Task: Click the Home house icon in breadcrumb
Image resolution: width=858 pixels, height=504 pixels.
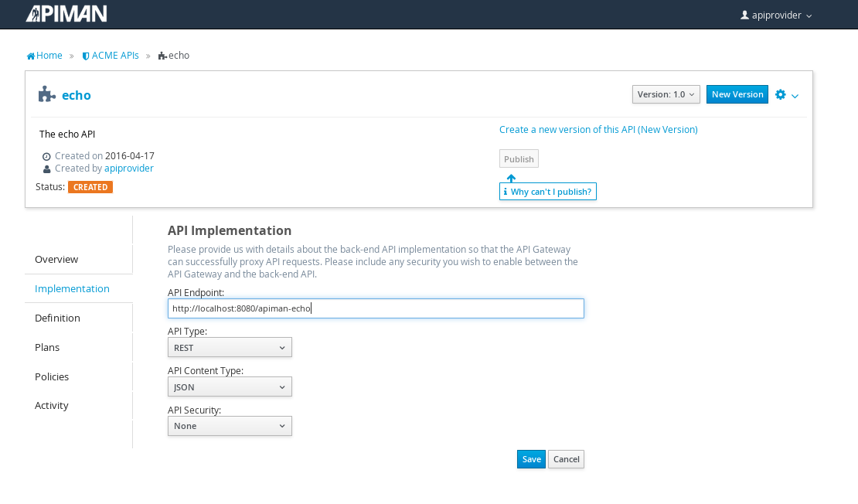Action: (31, 56)
